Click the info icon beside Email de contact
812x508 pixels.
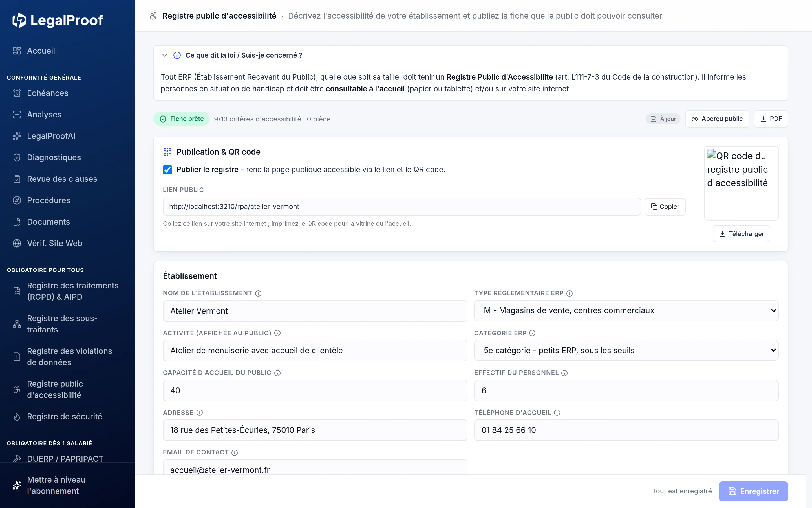click(x=235, y=453)
